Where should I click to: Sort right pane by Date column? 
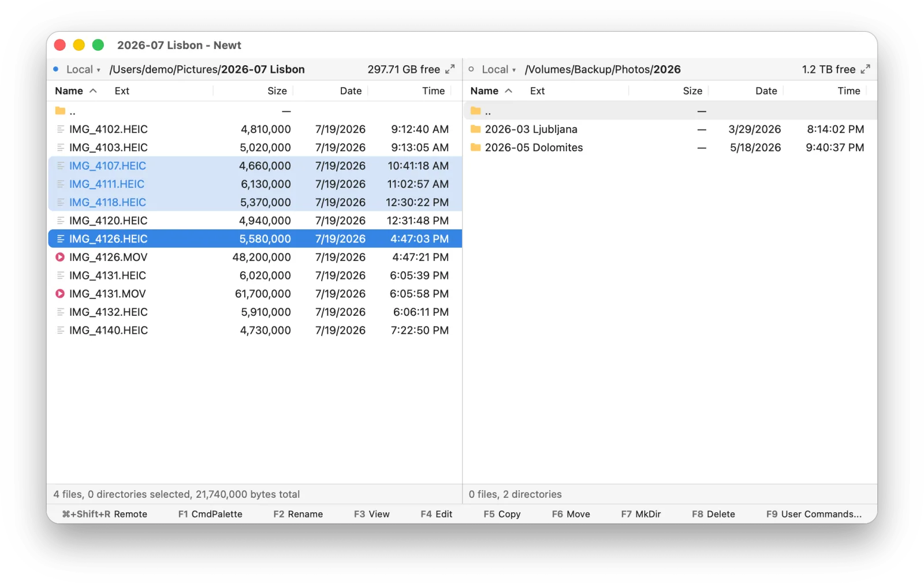(x=766, y=91)
